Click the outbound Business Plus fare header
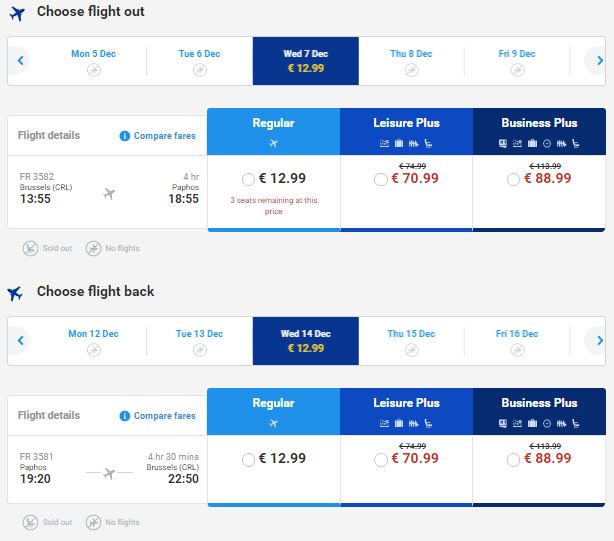 (x=539, y=132)
